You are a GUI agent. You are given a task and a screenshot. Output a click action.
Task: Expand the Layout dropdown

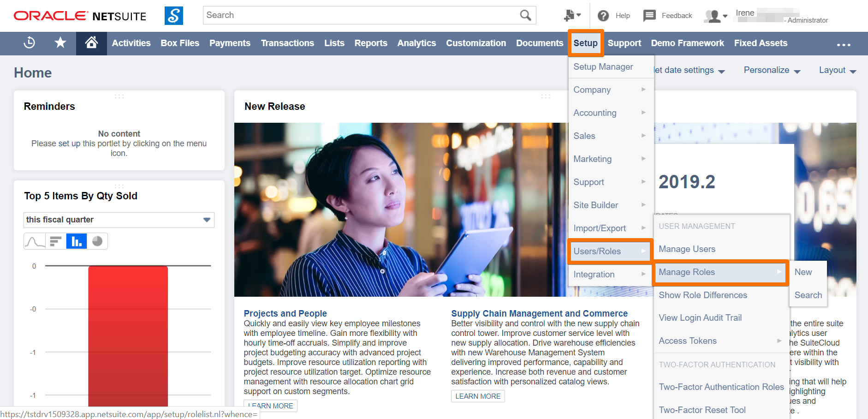(838, 70)
